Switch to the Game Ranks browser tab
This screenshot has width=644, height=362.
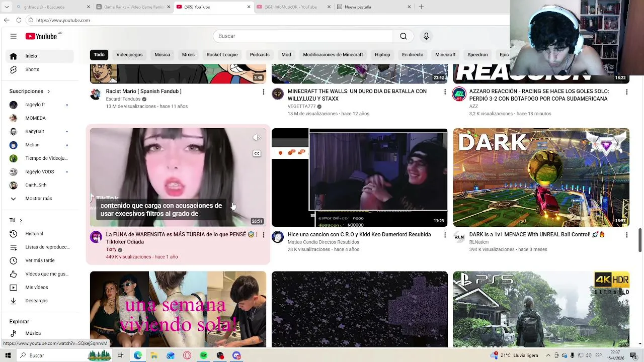133,7
